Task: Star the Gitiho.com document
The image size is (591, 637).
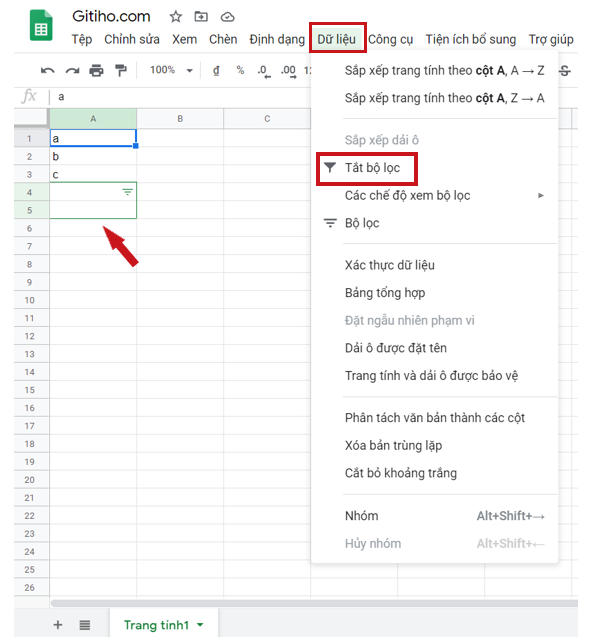Action: click(175, 17)
